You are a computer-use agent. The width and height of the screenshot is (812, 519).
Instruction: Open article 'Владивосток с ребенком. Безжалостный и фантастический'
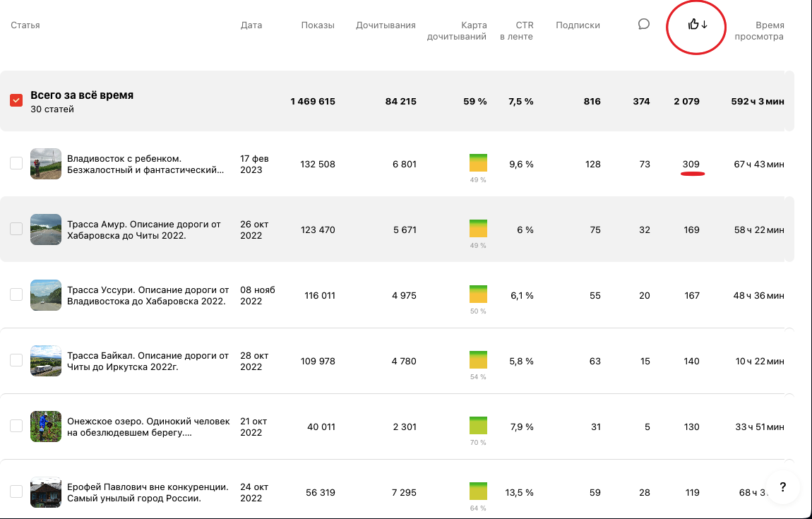(145, 165)
